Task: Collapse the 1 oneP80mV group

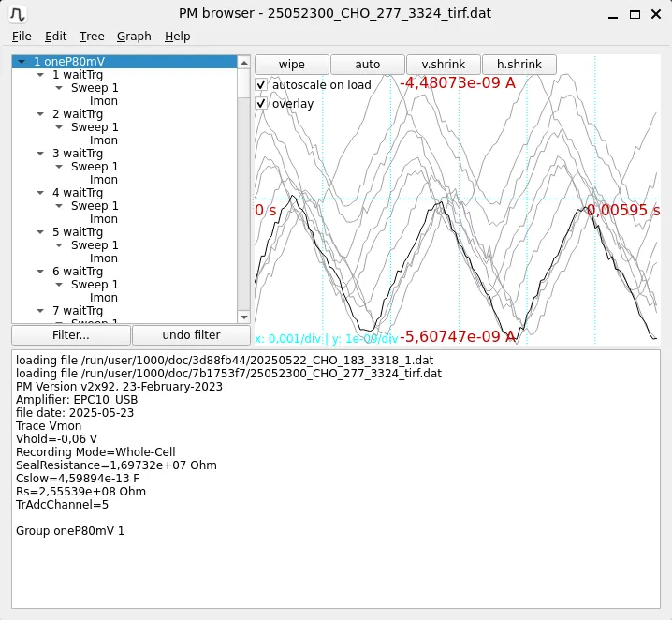Action: pyautogui.click(x=22, y=62)
